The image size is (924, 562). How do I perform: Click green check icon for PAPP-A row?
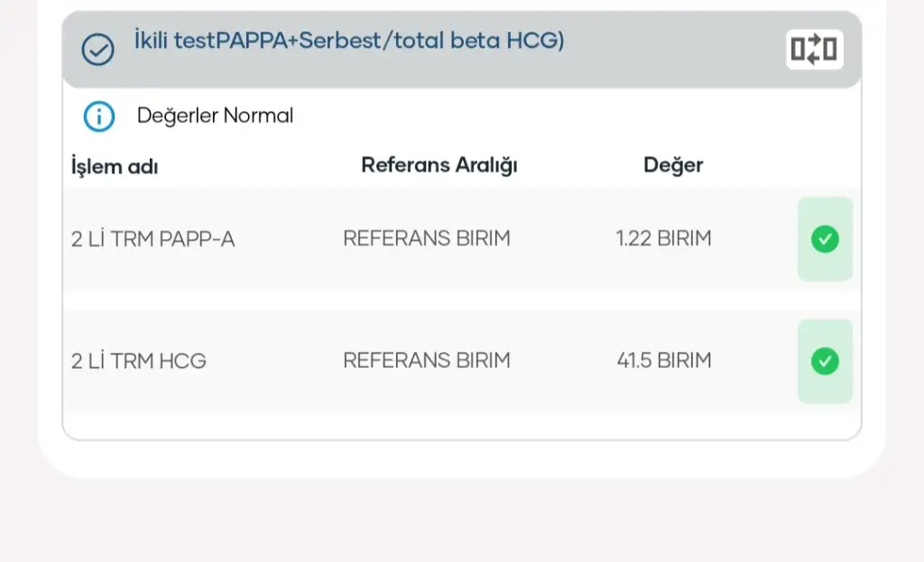[825, 239]
